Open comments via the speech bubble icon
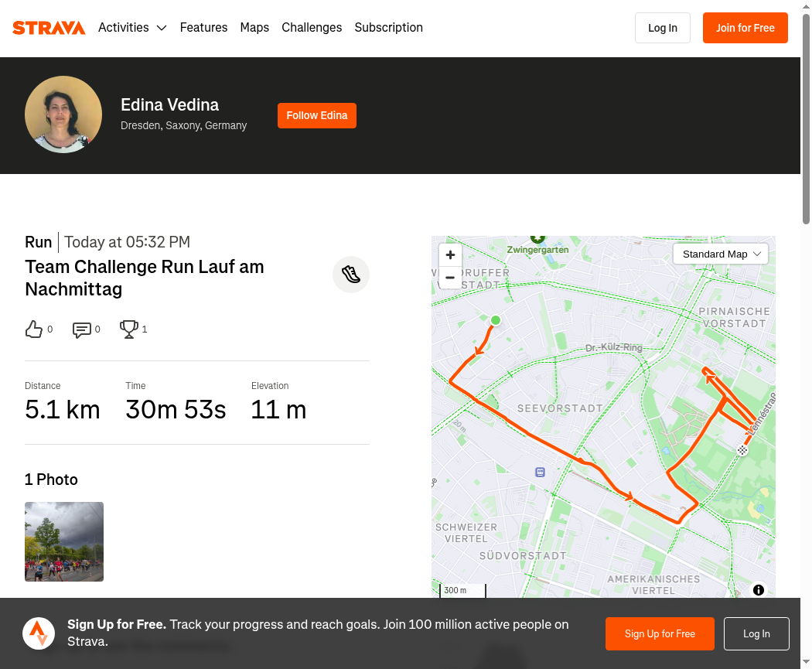This screenshot has width=812, height=669. click(x=82, y=329)
